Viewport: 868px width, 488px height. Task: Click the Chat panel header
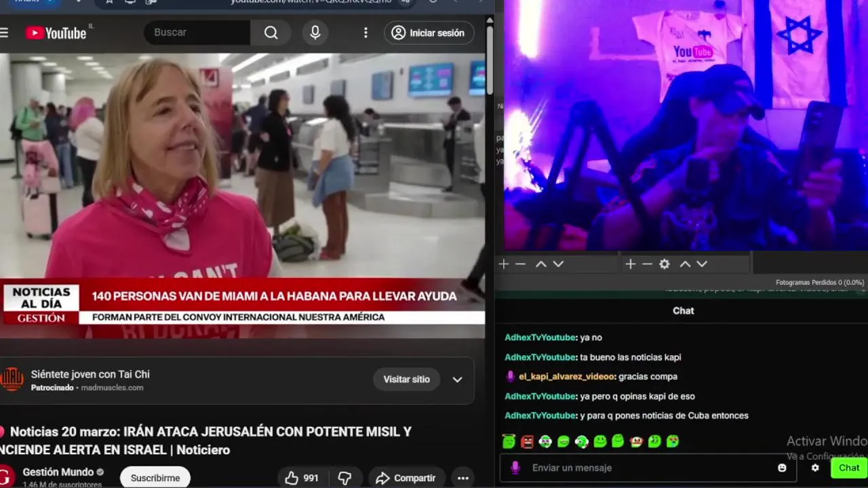[683, 310]
